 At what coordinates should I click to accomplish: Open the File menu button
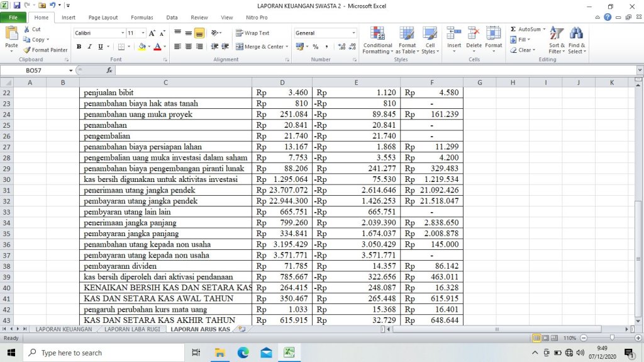point(13,18)
